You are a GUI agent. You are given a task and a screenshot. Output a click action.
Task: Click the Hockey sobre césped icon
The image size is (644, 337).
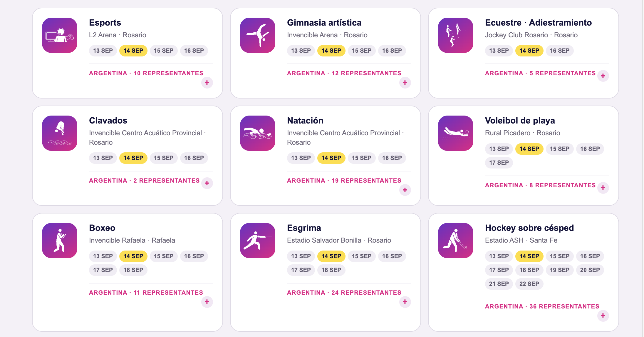456,241
